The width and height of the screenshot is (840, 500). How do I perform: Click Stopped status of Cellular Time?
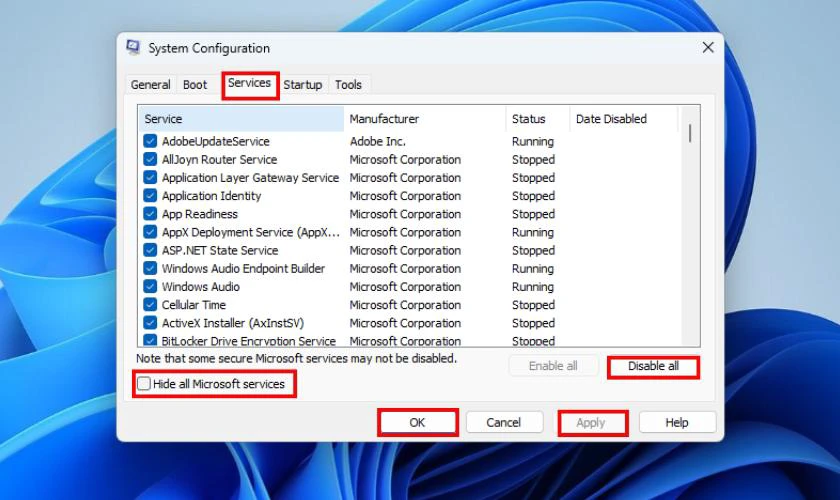[533, 305]
